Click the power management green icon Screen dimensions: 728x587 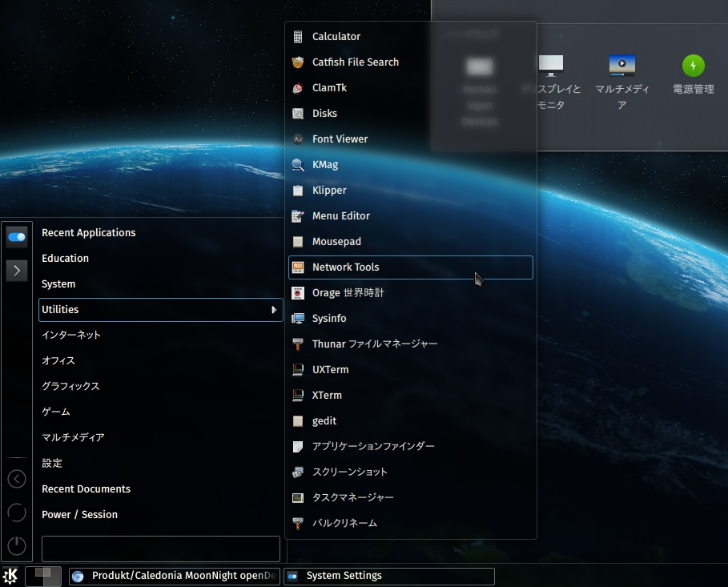point(693,66)
